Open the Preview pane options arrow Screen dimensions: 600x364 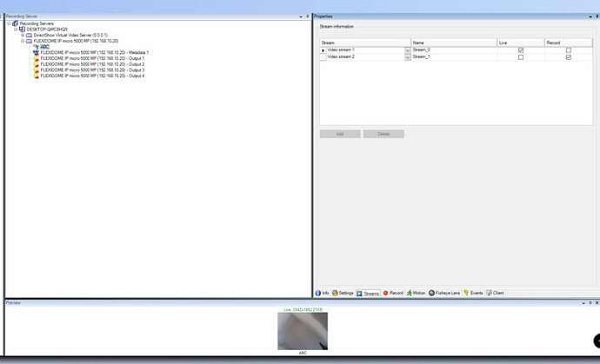583,303
